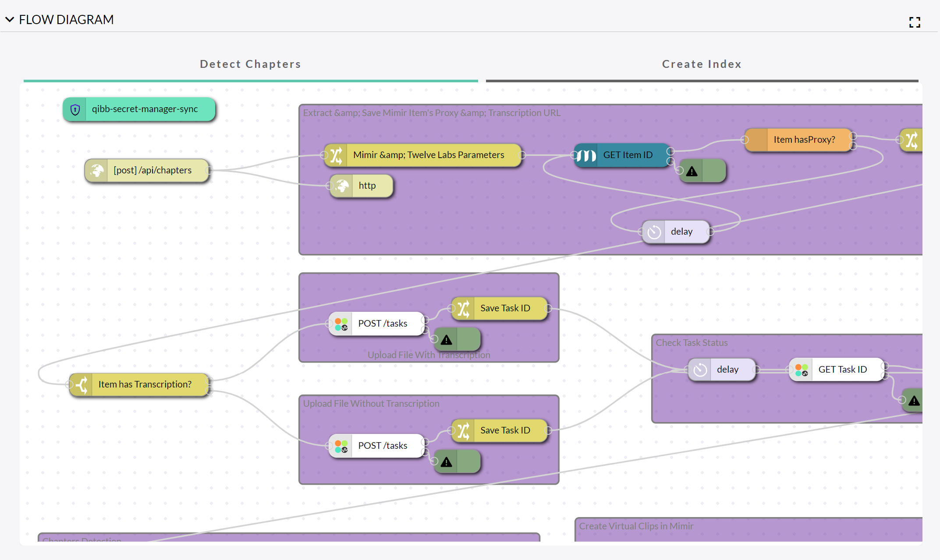Click the upper Save Task ID node

pos(505,308)
